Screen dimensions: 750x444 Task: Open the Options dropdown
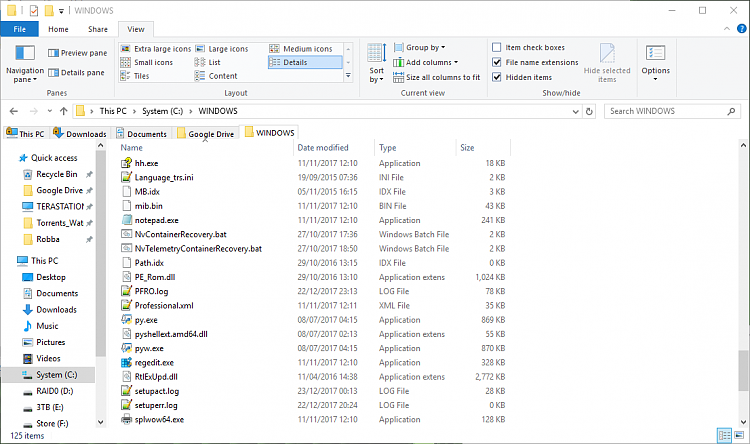[655, 62]
